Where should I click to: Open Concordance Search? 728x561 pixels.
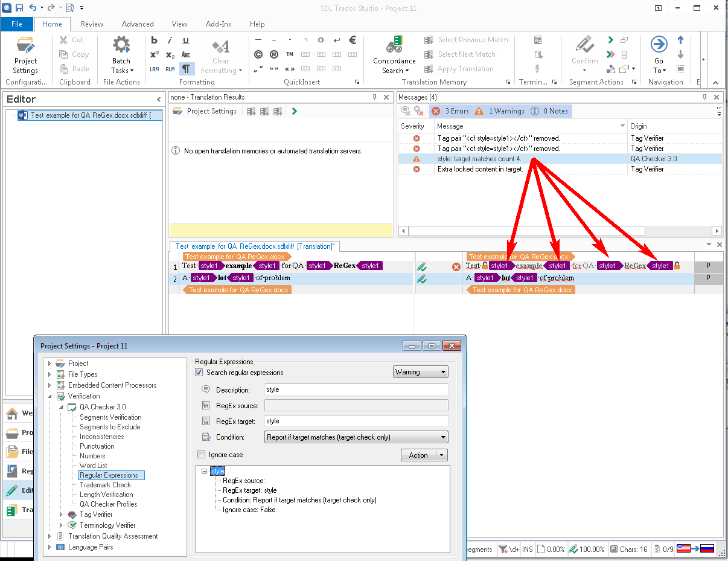[x=394, y=56]
